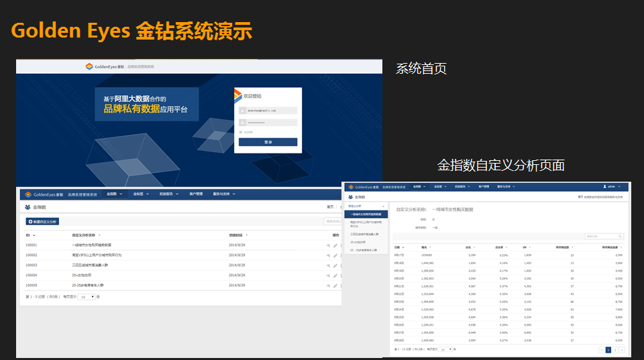Viewport: 644px width, 360px height.
Task: Open 投放报告 menu in right analysis page
Action: pyautogui.click(x=462, y=187)
